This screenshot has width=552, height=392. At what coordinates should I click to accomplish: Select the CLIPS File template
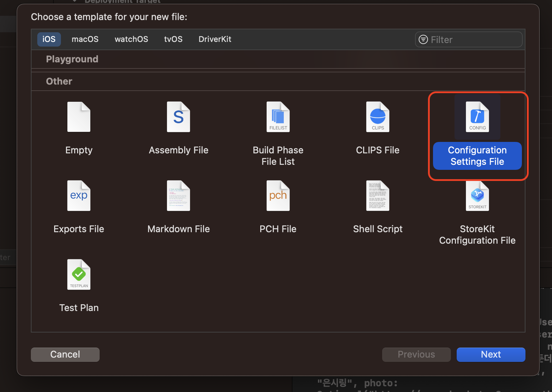(377, 129)
